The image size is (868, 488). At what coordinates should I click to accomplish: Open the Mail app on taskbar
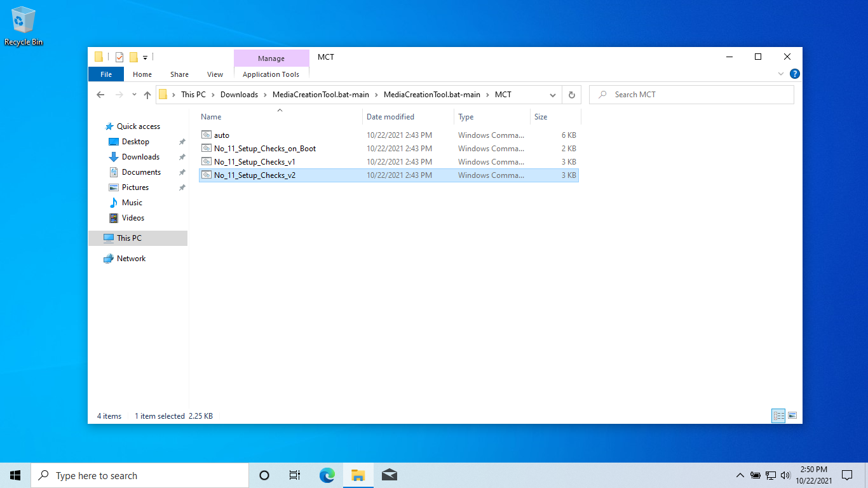pyautogui.click(x=390, y=475)
